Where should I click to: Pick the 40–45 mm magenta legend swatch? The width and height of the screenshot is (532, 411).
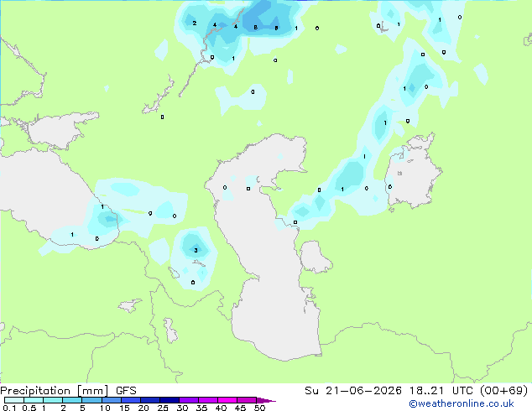tap(227, 400)
